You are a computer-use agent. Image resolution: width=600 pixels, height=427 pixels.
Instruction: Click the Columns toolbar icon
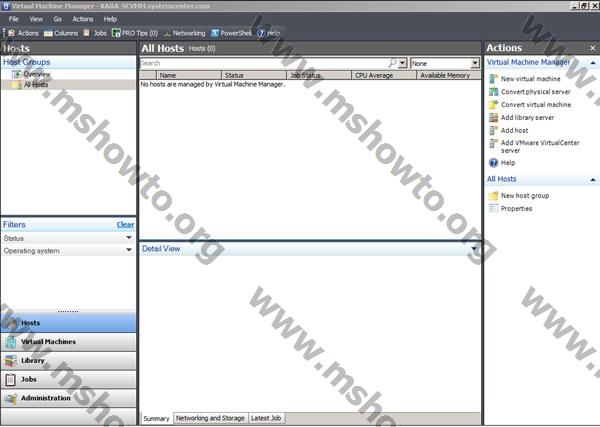[x=48, y=33]
